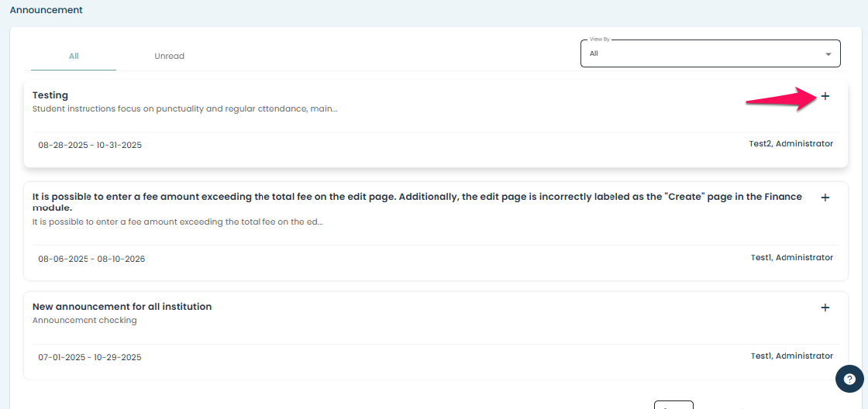The image size is (868, 409).
Task: Expand the fee amount announcement via plus icon
Action: 825,198
